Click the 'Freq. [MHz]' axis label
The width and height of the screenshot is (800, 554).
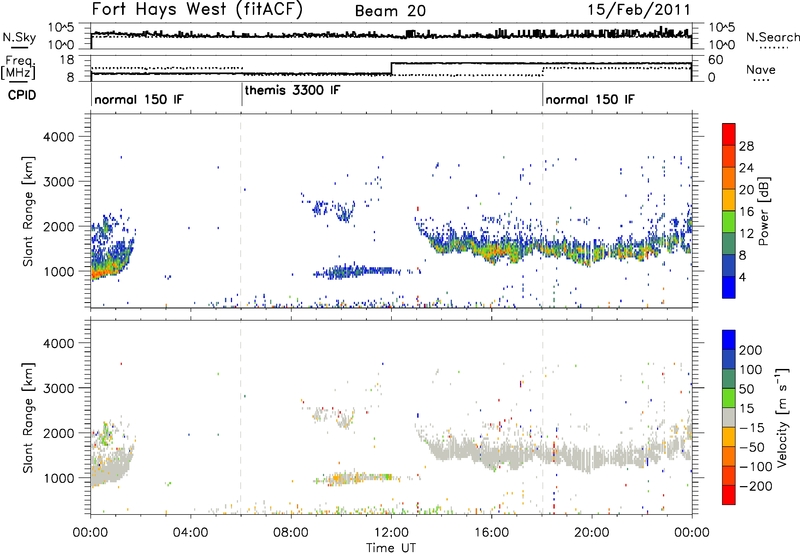coord(18,68)
